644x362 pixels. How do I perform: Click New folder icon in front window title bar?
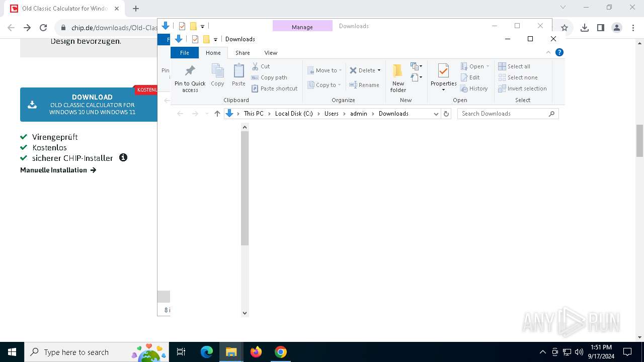[x=206, y=39]
